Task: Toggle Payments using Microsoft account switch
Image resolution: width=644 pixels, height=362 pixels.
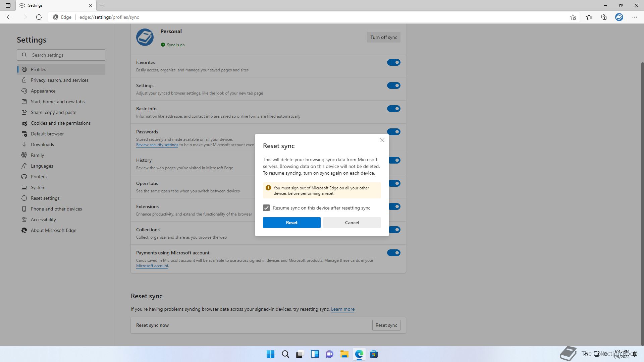Action: point(394,253)
